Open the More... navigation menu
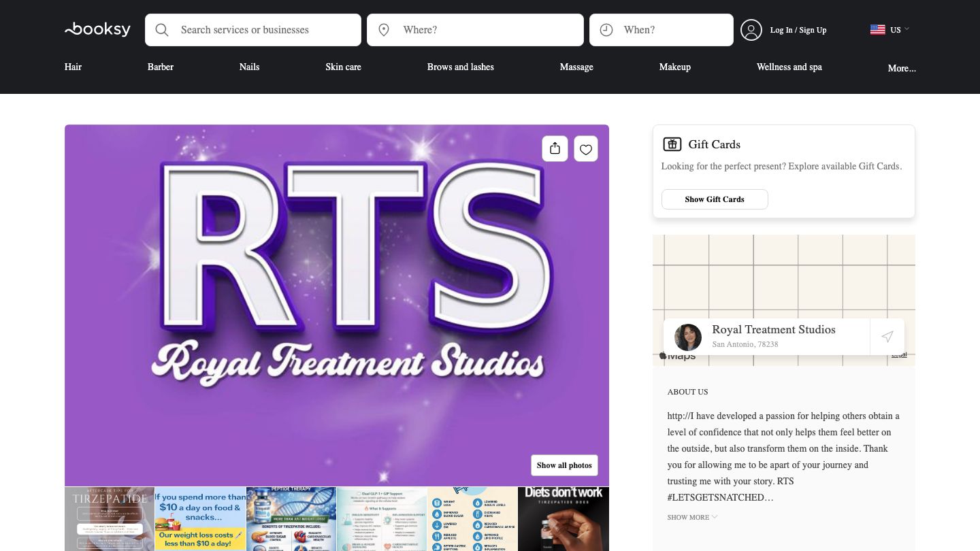This screenshot has height=551, width=980. [902, 68]
